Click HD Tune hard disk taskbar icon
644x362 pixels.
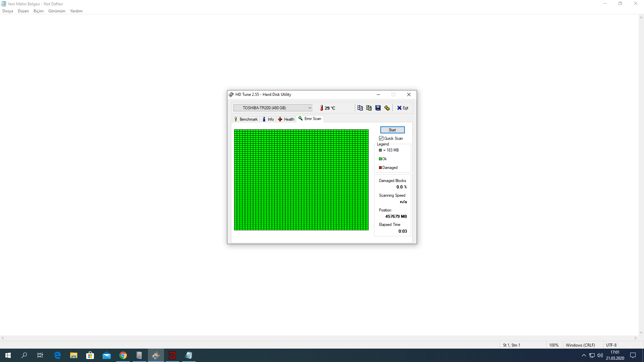(x=156, y=355)
